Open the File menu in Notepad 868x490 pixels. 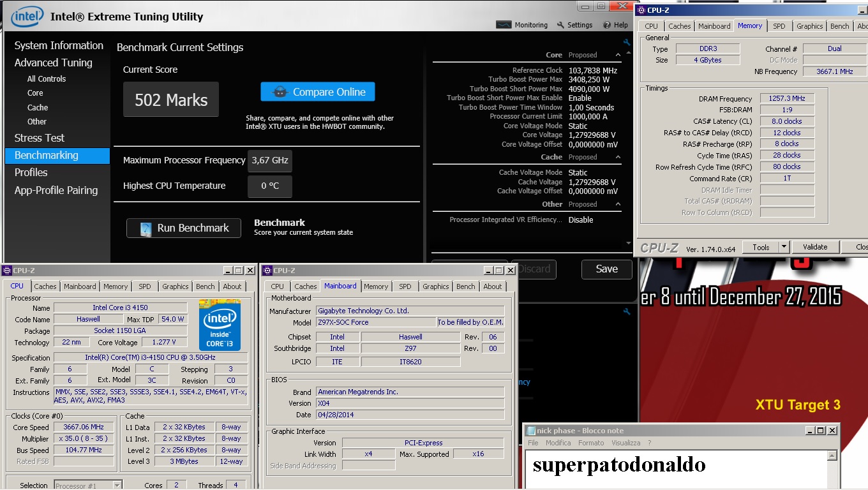click(x=533, y=443)
